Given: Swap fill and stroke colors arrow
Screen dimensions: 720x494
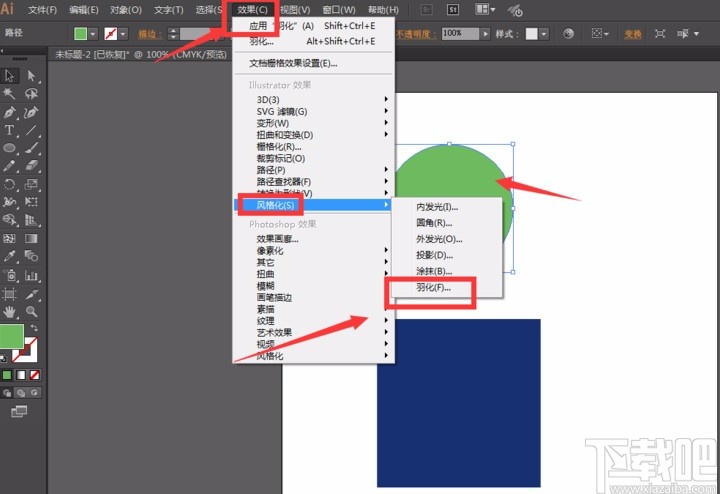Looking at the screenshot, I should pyautogui.click(x=34, y=327).
